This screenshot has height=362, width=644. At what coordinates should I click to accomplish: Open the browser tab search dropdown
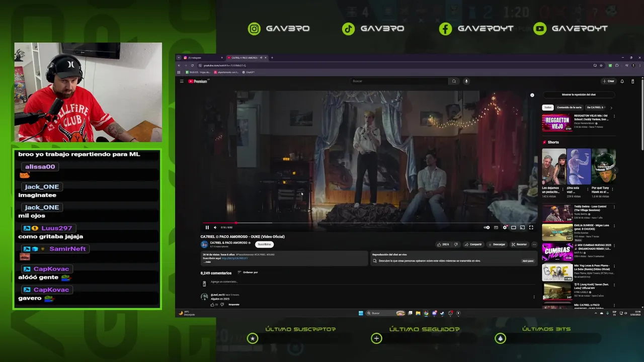click(x=178, y=58)
